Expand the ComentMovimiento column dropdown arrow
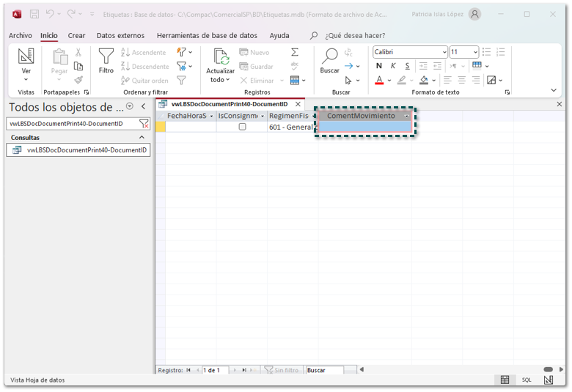 coord(406,116)
